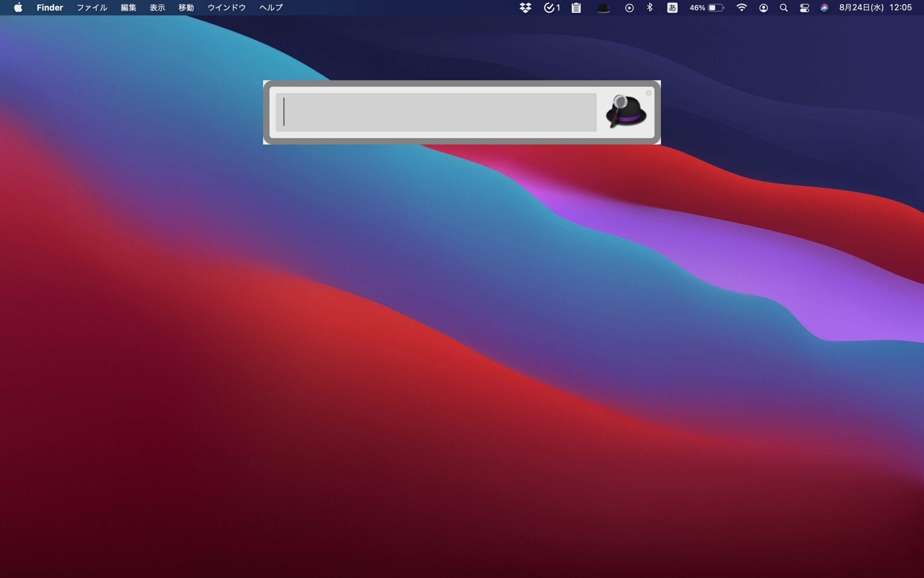This screenshot has width=924, height=578.
Task: Activate Siri from the menu bar
Action: 824,8
